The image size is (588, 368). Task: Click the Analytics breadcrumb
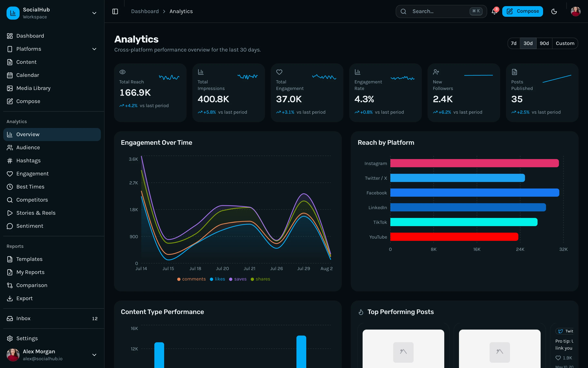tap(181, 11)
